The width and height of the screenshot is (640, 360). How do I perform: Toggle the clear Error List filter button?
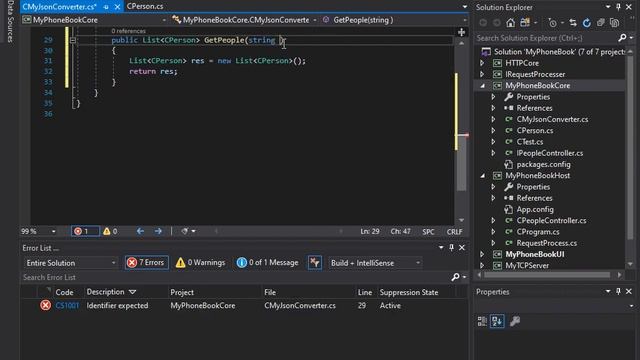314,262
